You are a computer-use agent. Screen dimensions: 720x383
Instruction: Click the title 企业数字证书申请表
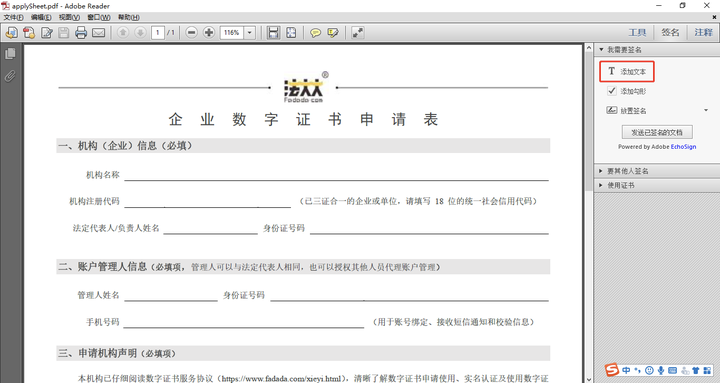[303, 119]
